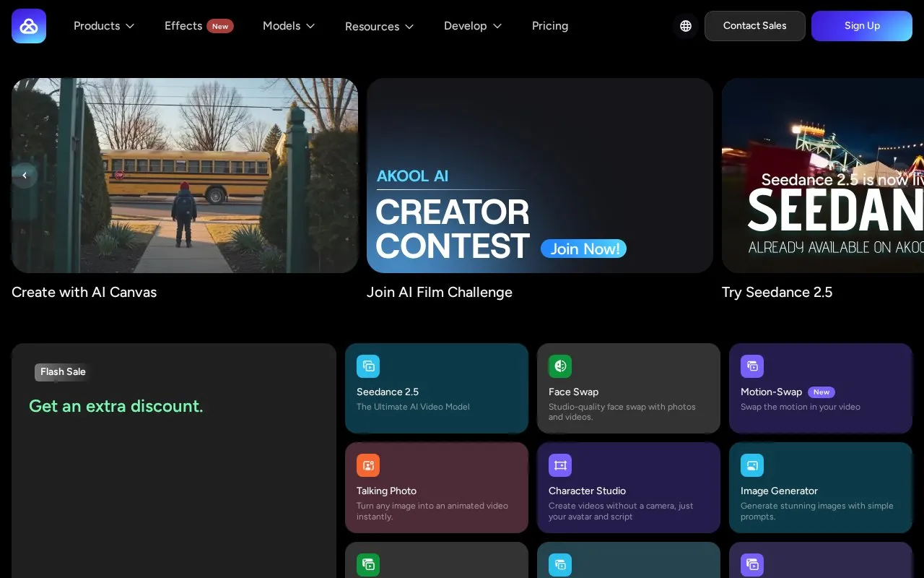The height and width of the screenshot is (578, 924).
Task: Click the Talking Photo card title
Action: click(387, 491)
